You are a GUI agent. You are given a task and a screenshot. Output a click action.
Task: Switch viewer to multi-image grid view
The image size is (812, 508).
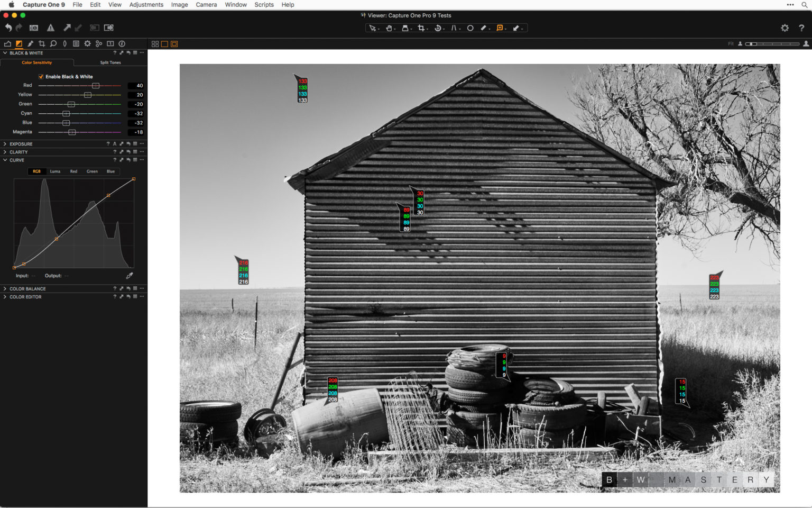pos(155,44)
